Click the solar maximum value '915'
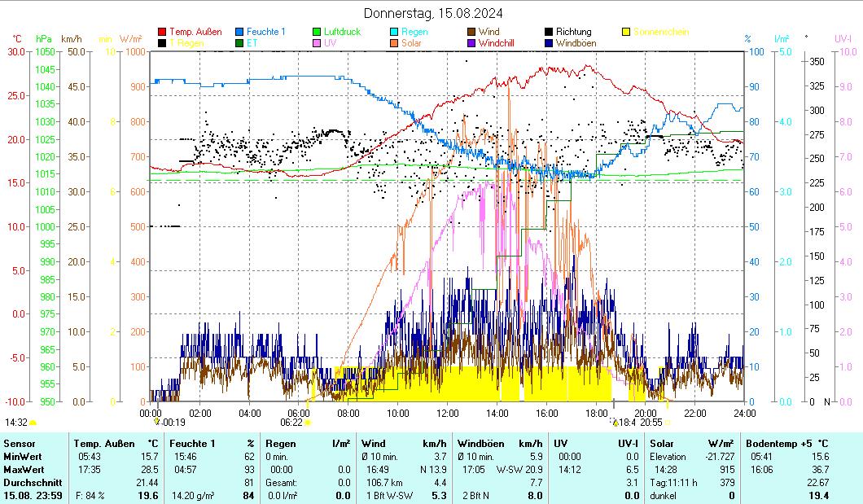This screenshot has width=863, height=504. [727, 470]
